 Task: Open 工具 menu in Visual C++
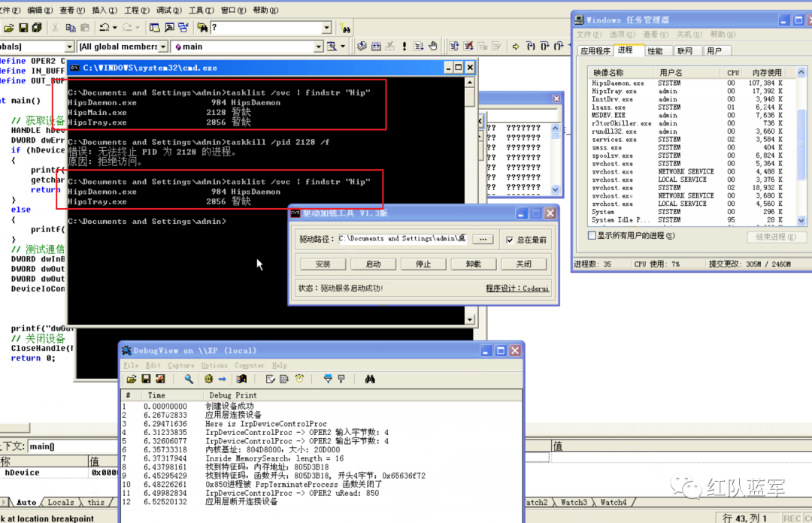201,10
